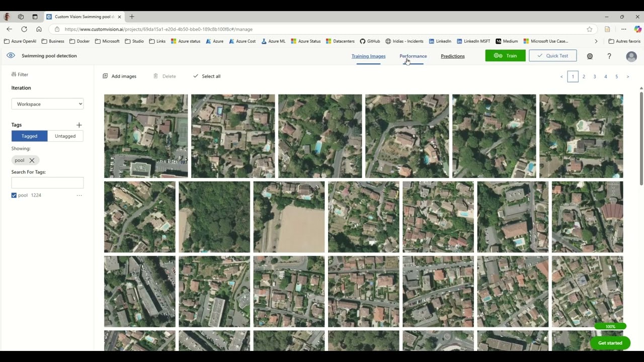Go to the previous page arrow
Viewport: 644px width, 362px height.
click(x=561, y=76)
